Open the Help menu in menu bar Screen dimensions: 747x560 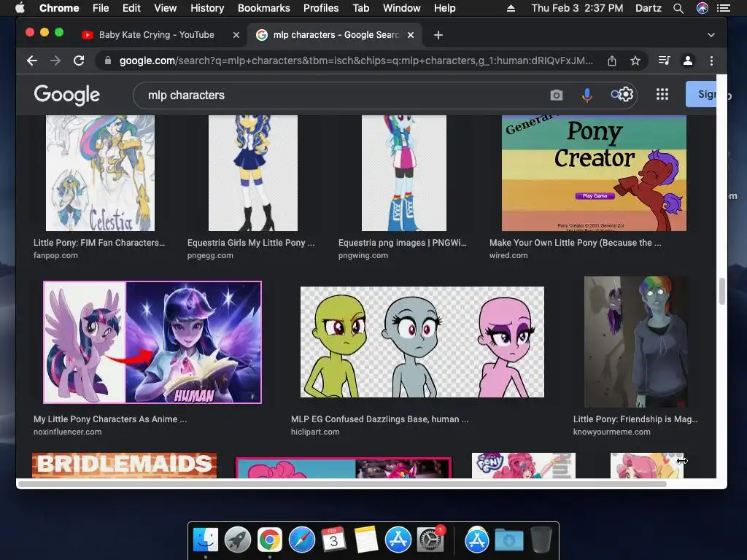click(444, 8)
